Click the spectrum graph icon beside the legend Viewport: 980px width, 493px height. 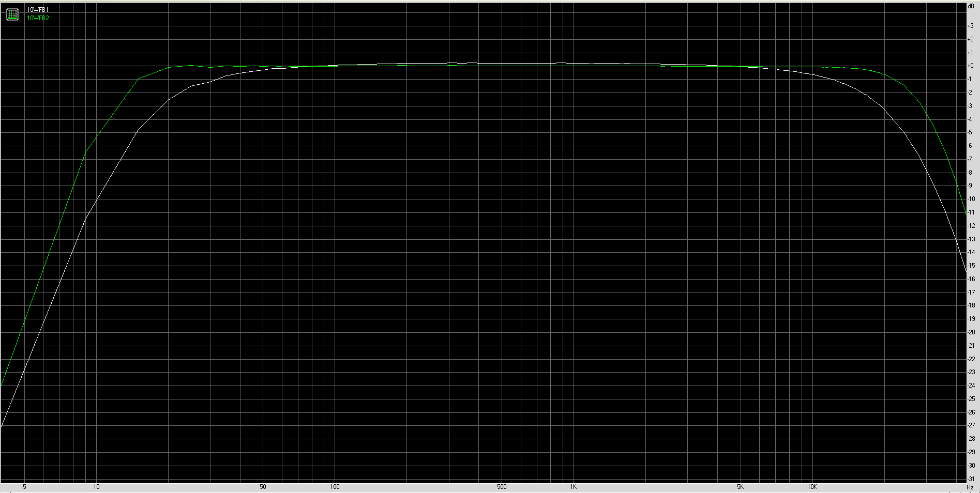click(12, 14)
